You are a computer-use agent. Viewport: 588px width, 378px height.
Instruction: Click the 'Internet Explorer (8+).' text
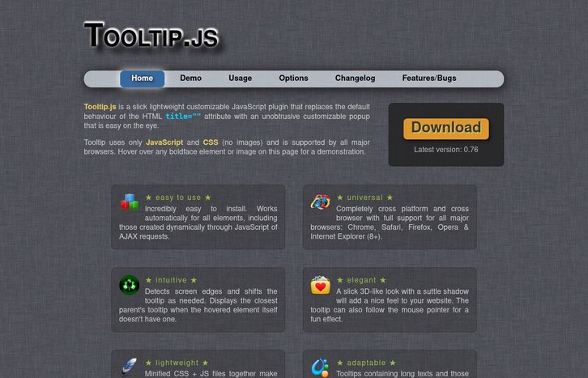click(x=346, y=236)
